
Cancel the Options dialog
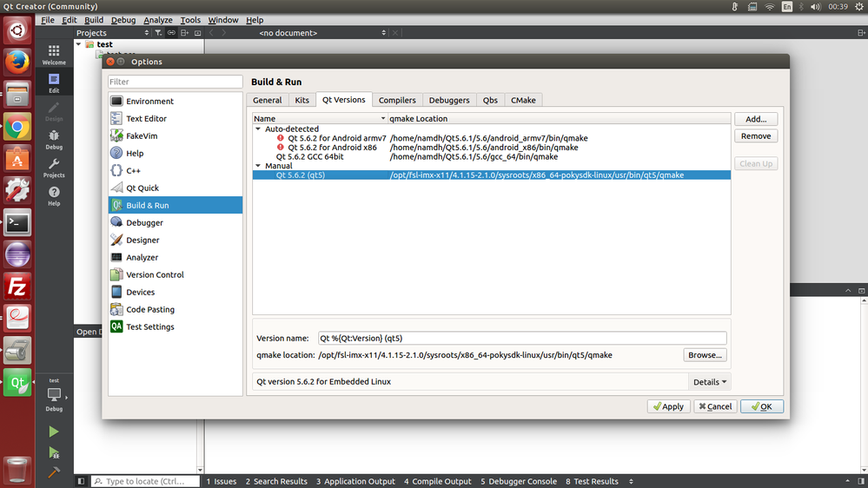715,406
